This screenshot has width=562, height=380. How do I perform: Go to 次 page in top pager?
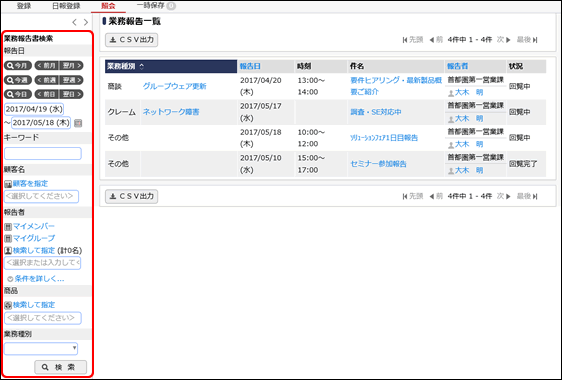point(504,40)
